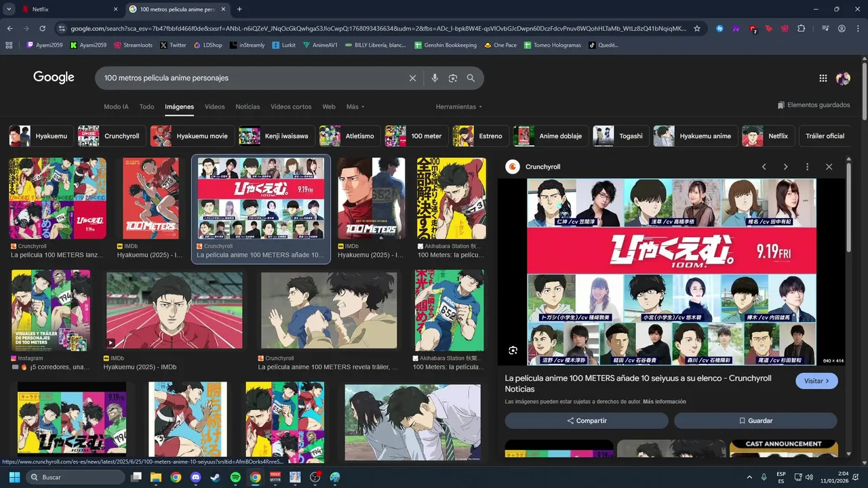Select the Kenji iwaisawa filter chip

pyautogui.click(x=277, y=136)
